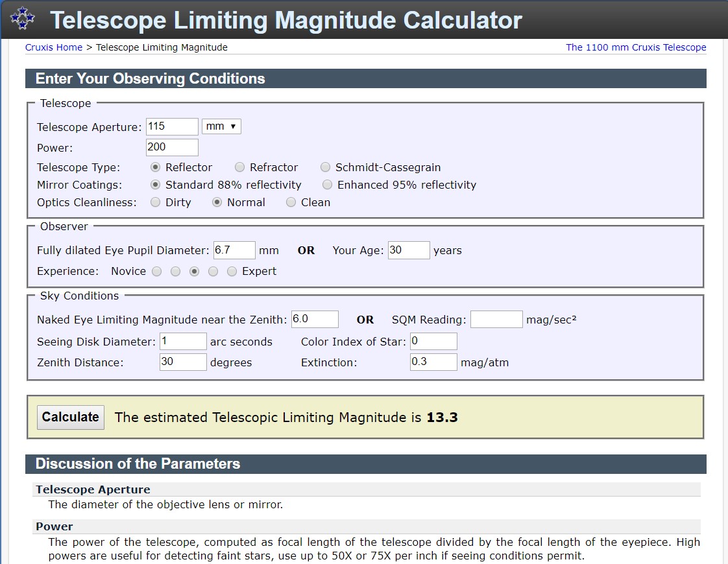
Task: Select Dirty optics cleanliness
Action: (155, 202)
